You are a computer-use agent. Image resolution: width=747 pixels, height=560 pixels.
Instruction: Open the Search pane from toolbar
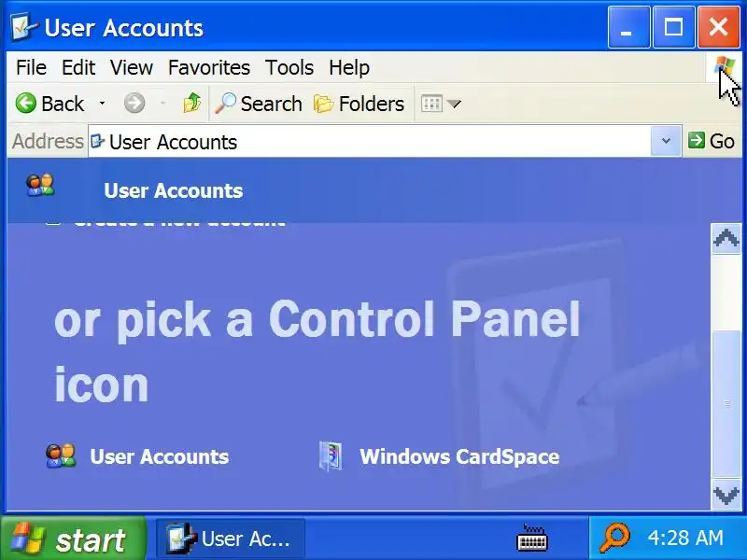[259, 104]
